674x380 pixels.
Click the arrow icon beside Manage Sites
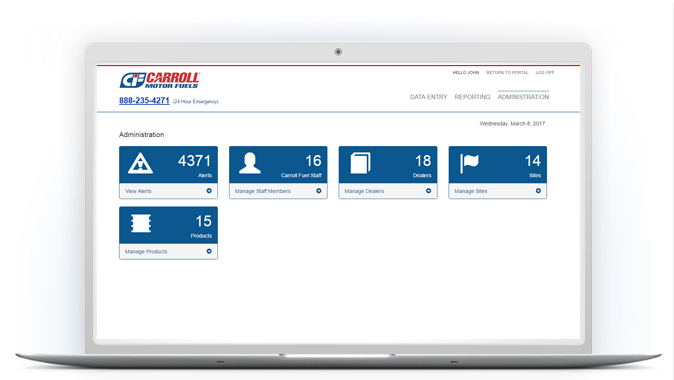click(538, 191)
